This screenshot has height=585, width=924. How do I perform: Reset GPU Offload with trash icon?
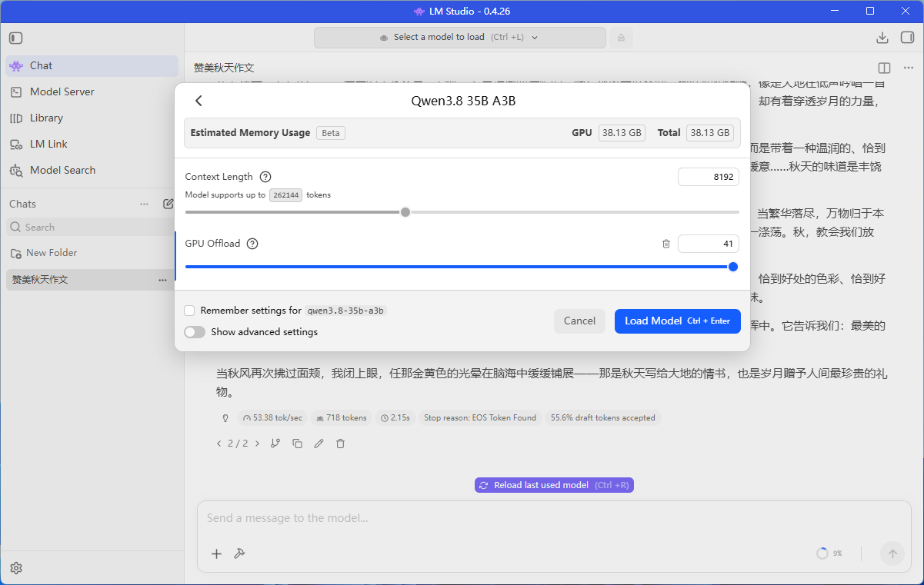[666, 244]
